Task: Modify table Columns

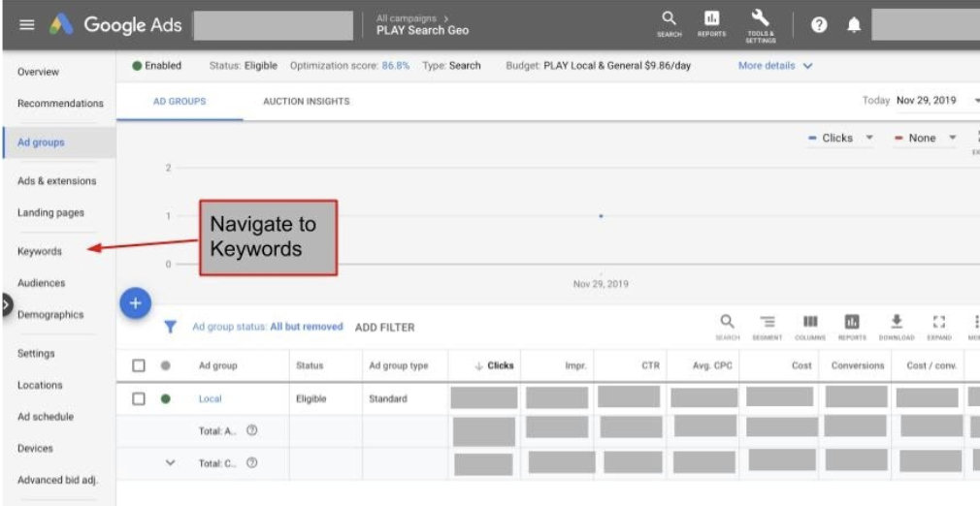Action: (810, 327)
